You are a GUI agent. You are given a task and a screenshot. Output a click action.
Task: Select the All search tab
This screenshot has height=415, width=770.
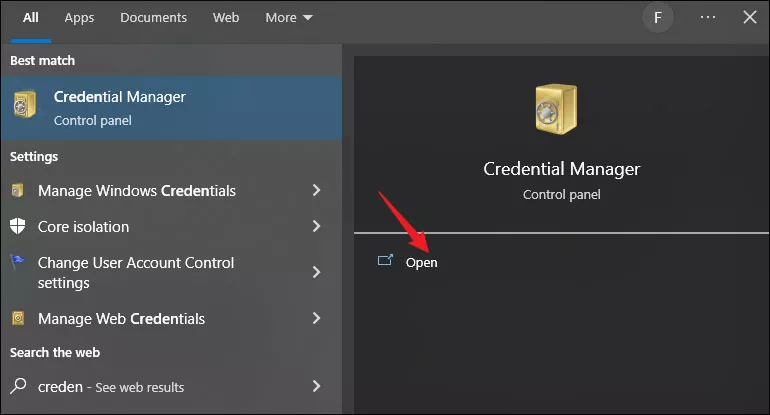pyautogui.click(x=30, y=18)
